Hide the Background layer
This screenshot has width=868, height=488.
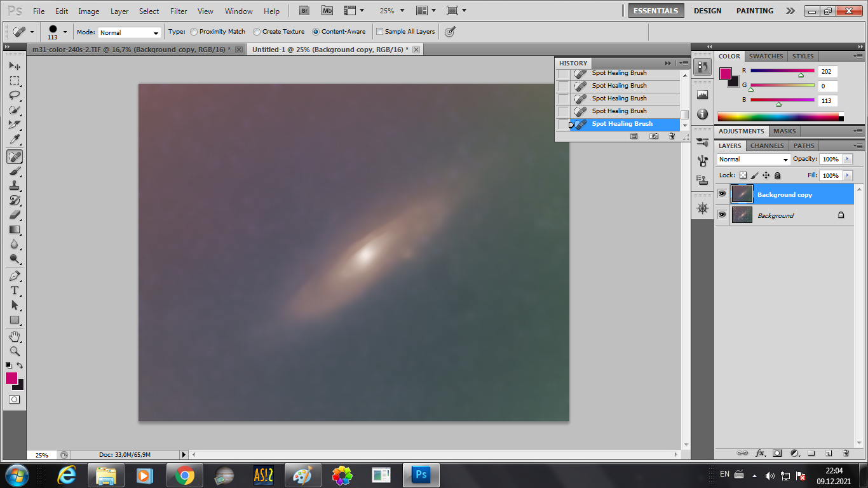(722, 215)
